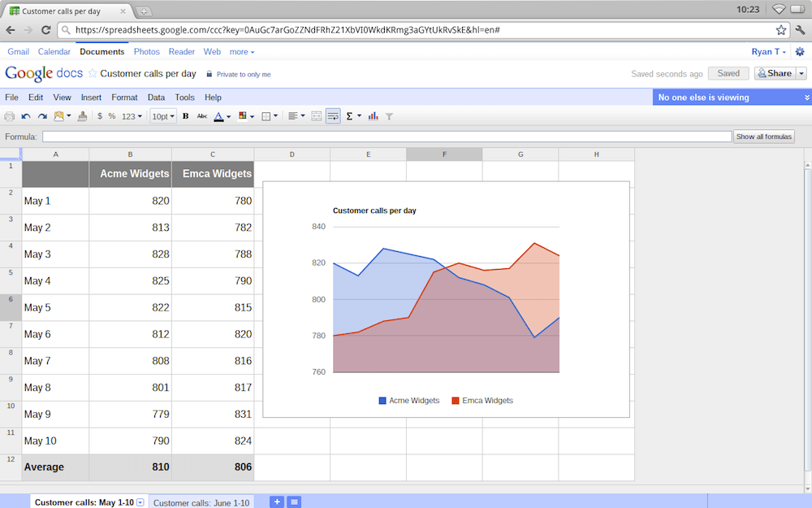Open the all sheets list button
Screen dimensions: 812x508
pyautogui.click(x=294, y=501)
